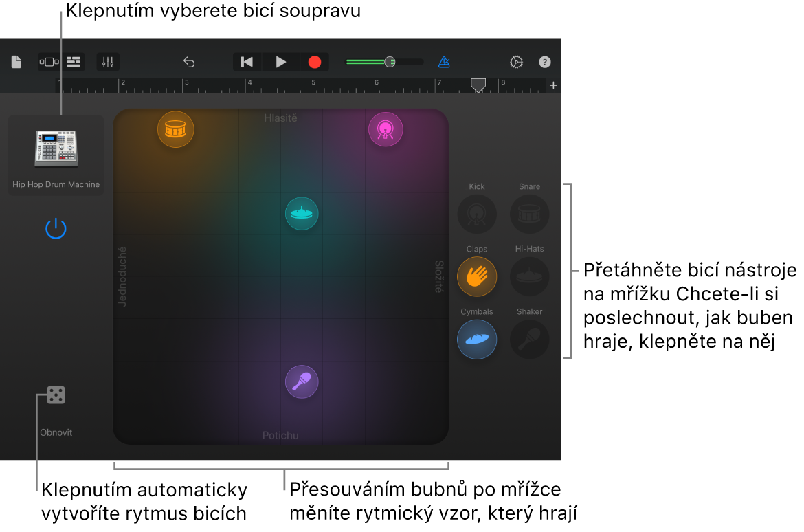804x532 pixels.
Task: Tap the dice to randomize drum pattern
Action: tap(56, 395)
